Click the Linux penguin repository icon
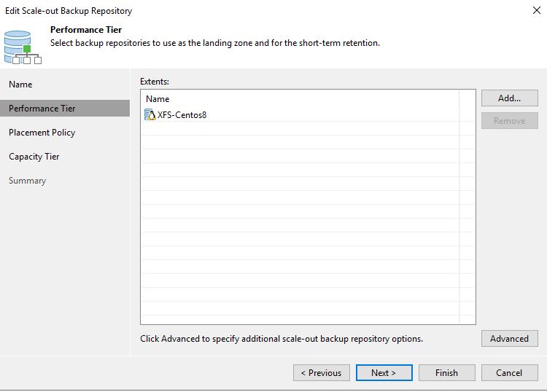 pos(150,114)
